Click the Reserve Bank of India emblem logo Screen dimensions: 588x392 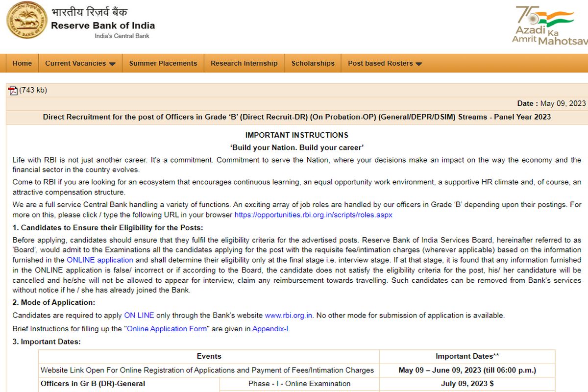pyautogui.click(x=24, y=21)
